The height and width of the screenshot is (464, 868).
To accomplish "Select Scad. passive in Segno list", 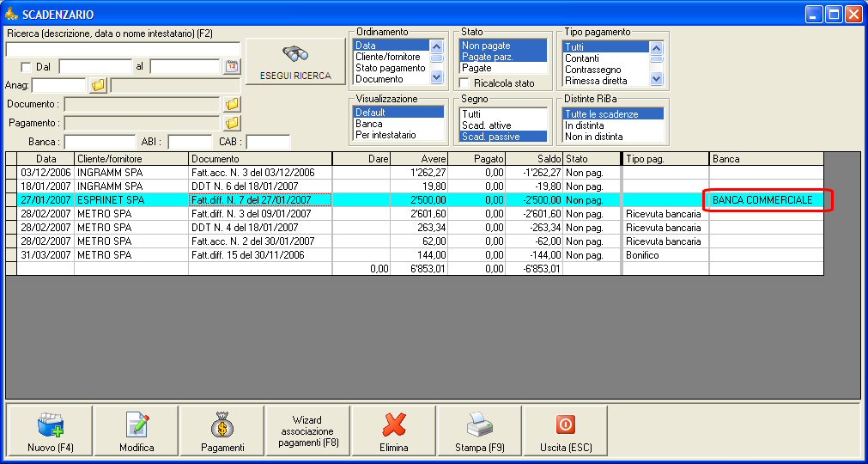I will coord(503,137).
